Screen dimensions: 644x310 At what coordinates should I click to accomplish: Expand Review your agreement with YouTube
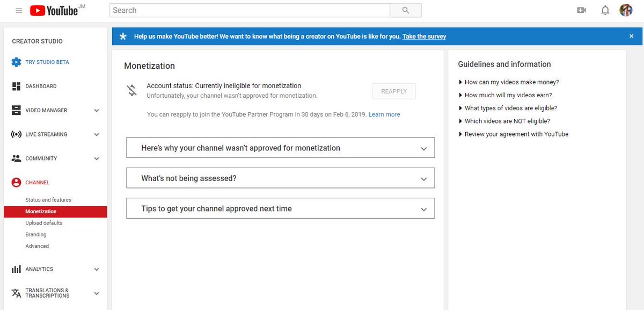513,134
